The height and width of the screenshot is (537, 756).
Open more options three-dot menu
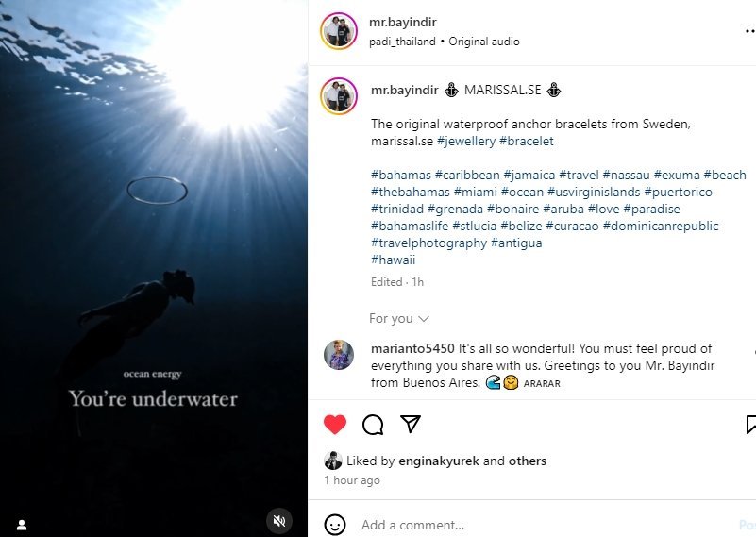(749, 30)
